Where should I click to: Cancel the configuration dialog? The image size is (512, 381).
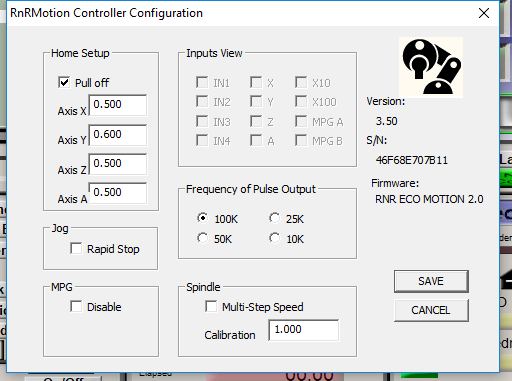[431, 310]
